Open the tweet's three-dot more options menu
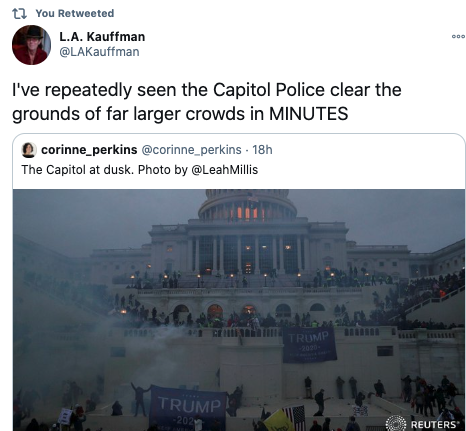 point(458,36)
